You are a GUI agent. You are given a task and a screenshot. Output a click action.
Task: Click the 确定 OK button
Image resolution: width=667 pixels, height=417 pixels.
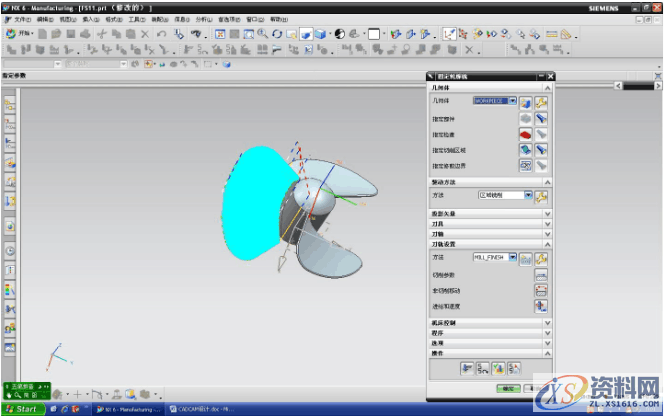[509, 389]
